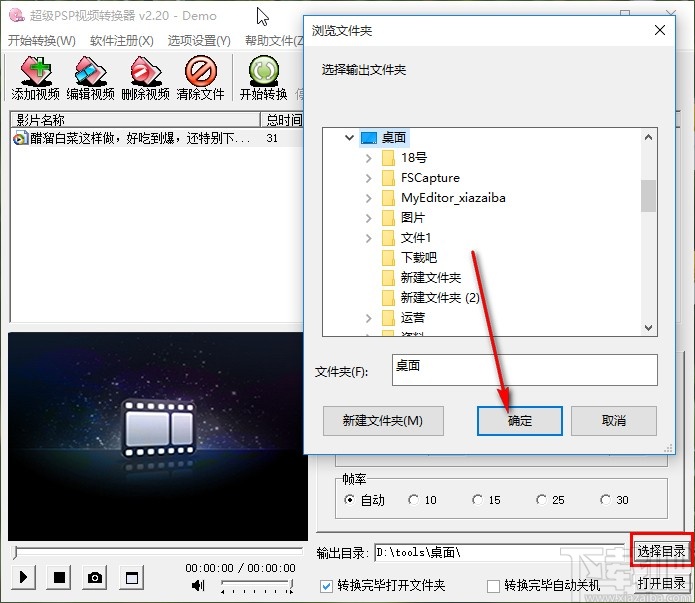Viewport: 695px width, 603px height.
Task: Click the app logo in the title bar
Action: pos(17,15)
